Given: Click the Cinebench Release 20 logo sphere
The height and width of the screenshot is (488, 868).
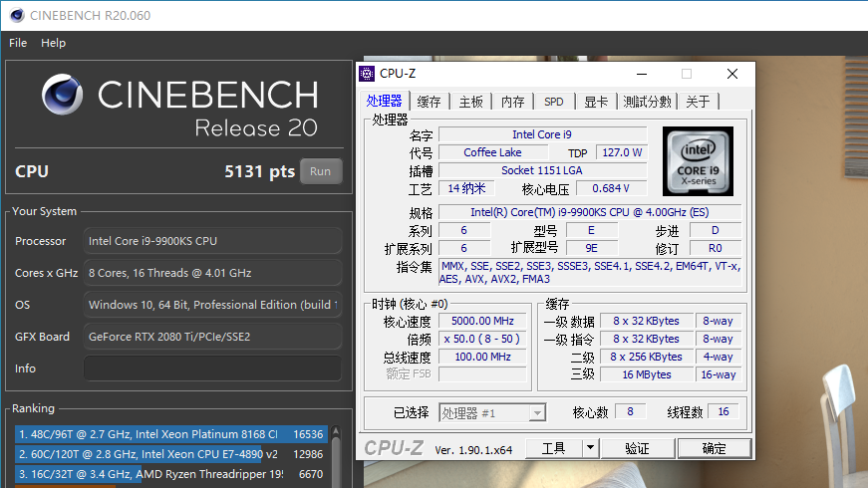Looking at the screenshot, I should click(62, 94).
